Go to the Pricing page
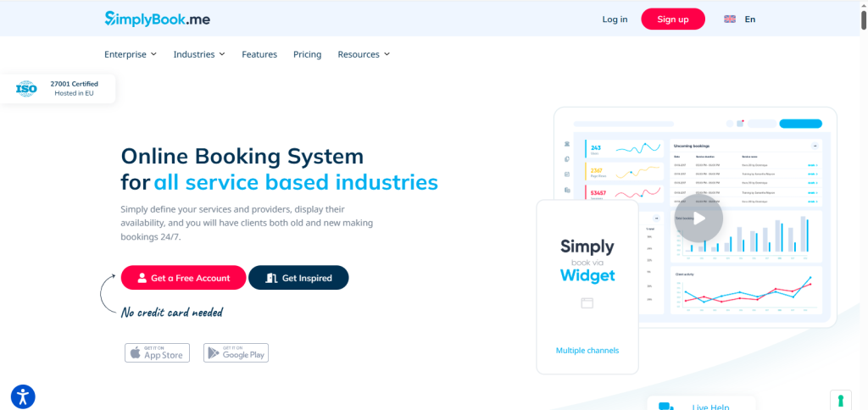This screenshot has width=868, height=410. [307, 54]
